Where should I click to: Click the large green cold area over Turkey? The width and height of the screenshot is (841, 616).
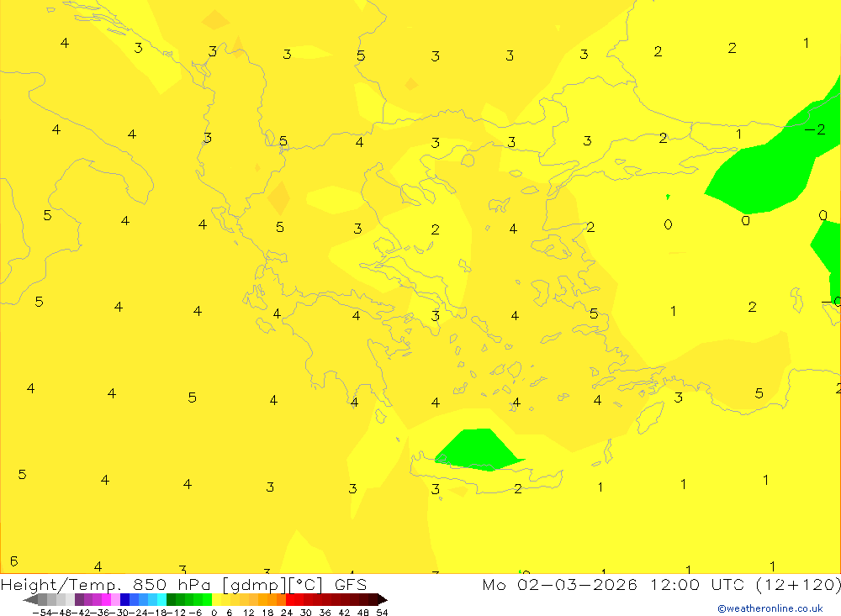click(772, 161)
